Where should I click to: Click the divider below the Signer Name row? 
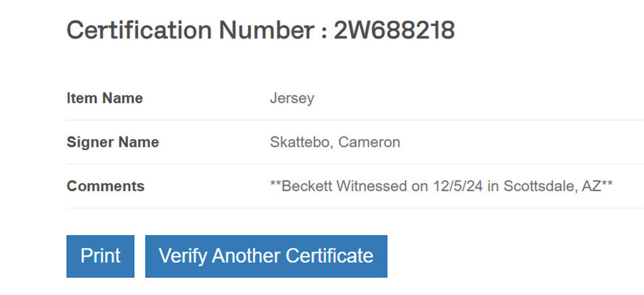(x=312, y=164)
